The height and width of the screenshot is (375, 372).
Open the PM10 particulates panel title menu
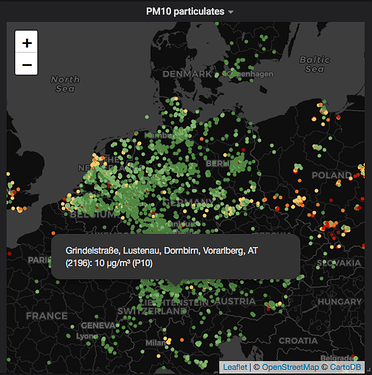(x=185, y=11)
